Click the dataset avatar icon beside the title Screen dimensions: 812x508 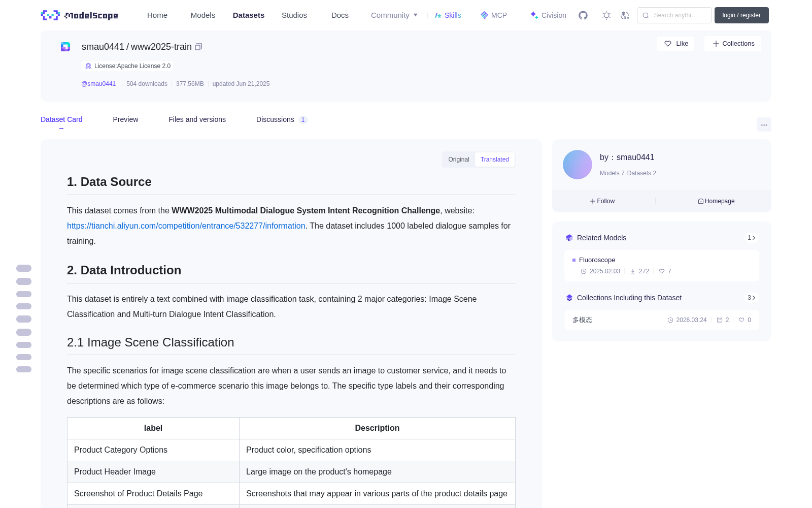pyautogui.click(x=65, y=47)
